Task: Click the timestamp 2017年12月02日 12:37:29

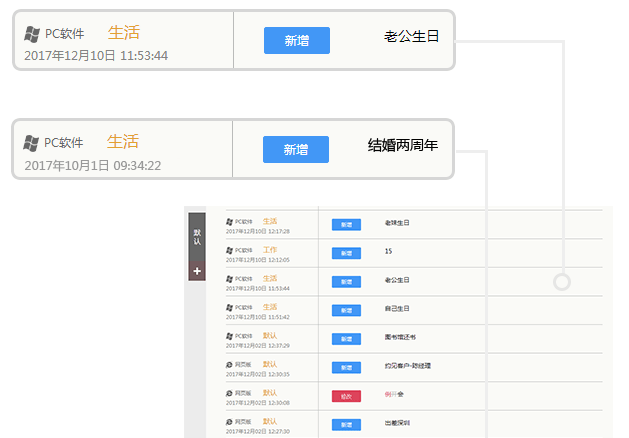Action: click(258, 346)
